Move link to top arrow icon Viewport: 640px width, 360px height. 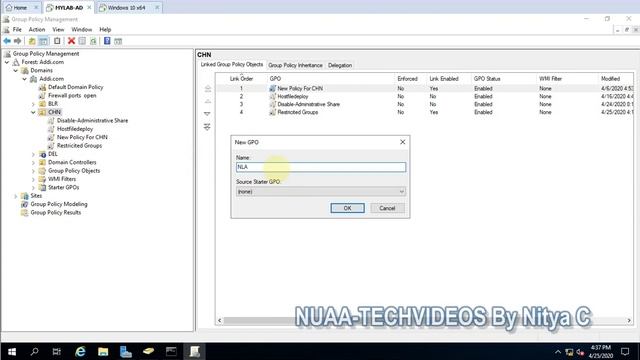tap(207, 89)
